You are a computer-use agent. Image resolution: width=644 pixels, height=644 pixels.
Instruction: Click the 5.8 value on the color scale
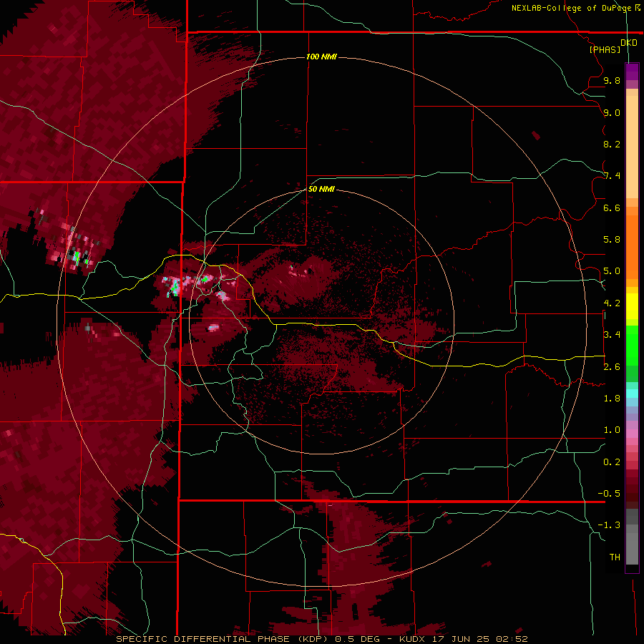point(612,240)
